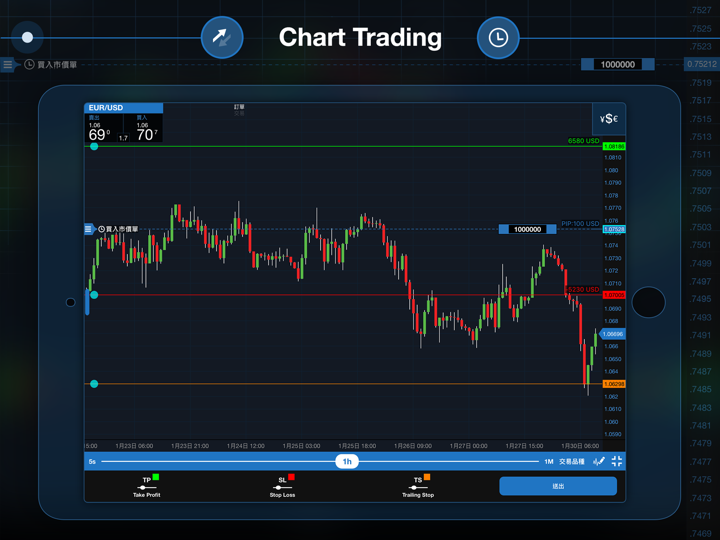Click the chart indicators icon in blue bar
This screenshot has width=720, height=540.
pyautogui.click(x=599, y=461)
